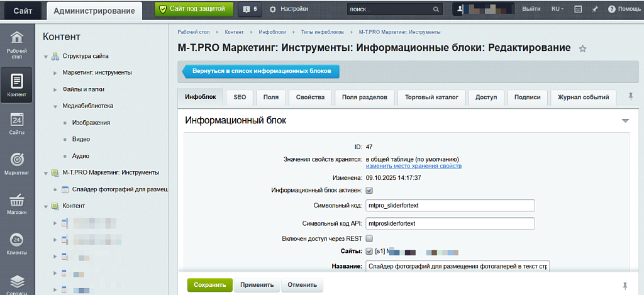Open the Сайты sidebar section
The width and height of the screenshot is (644, 295).
point(17,124)
